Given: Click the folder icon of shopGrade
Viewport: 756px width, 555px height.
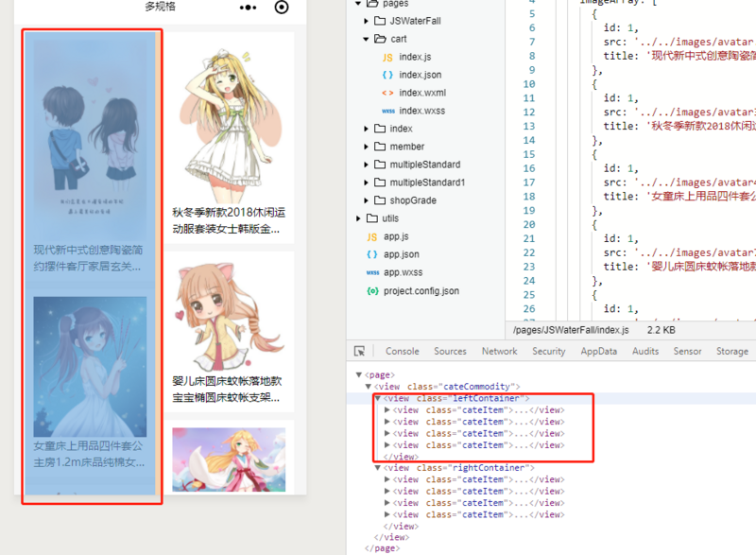Looking at the screenshot, I should (380, 200).
